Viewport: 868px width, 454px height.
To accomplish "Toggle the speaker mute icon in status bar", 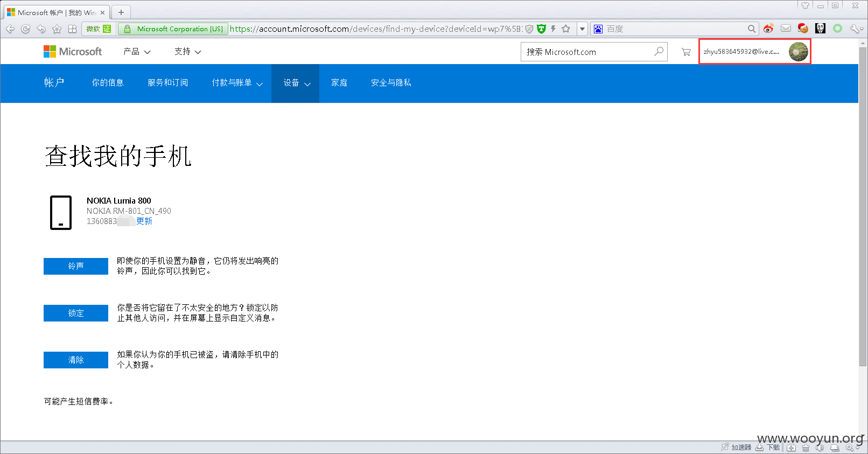I will click(820, 448).
